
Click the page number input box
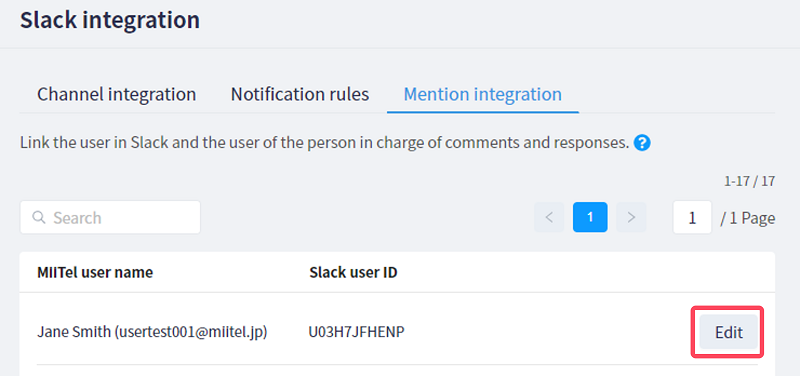692,217
